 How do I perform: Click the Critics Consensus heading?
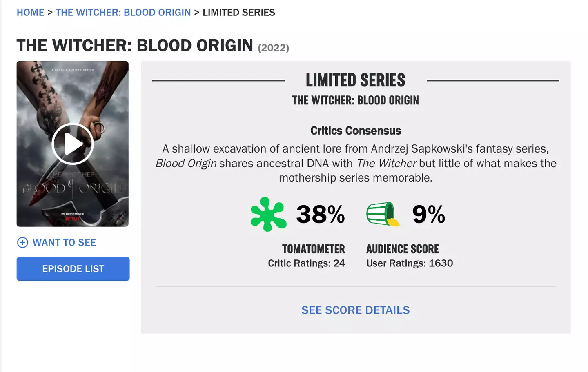coord(355,131)
